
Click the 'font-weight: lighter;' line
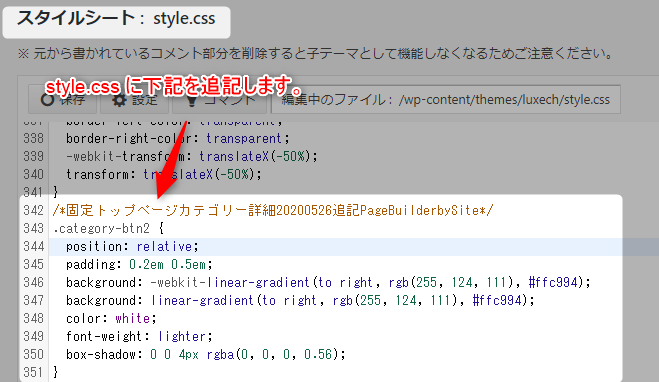(x=139, y=337)
